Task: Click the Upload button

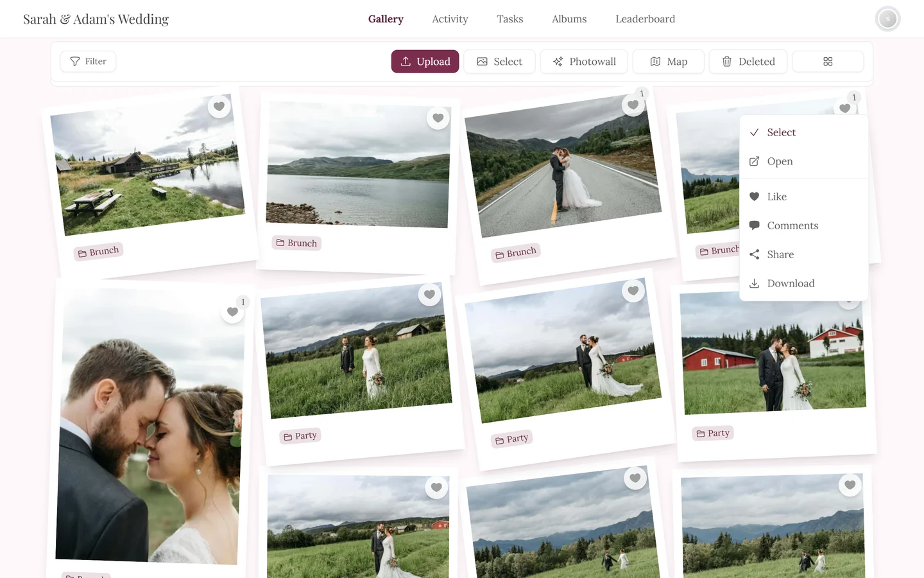Action: coord(425,62)
